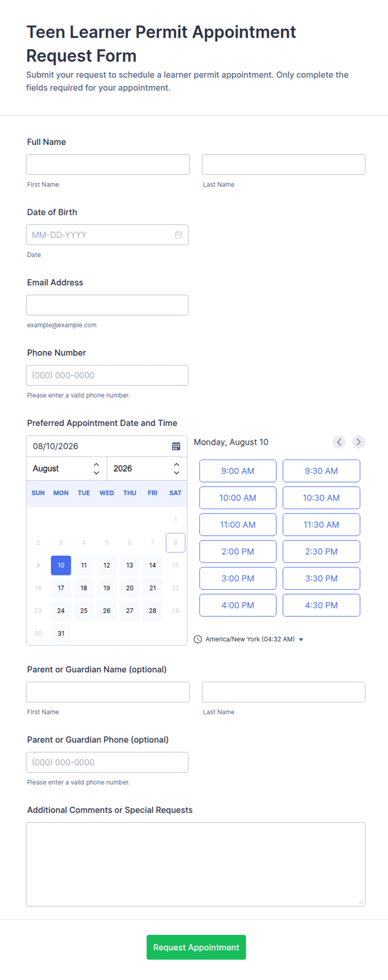Image resolution: width=388 pixels, height=980 pixels.
Task: Open the 2026 year selector
Action: tap(147, 469)
